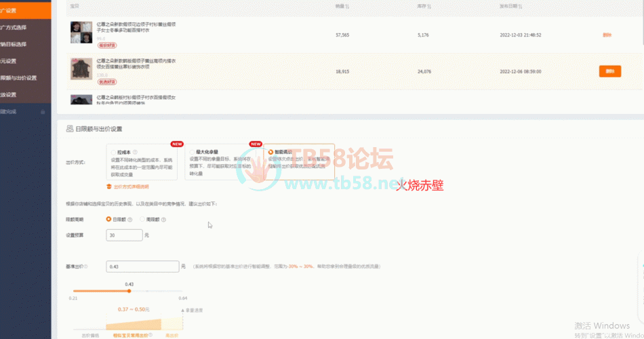The width and height of the screenshot is (644, 339).
Task: Click thumbnail of the third partially visible product
Action: pos(81,100)
